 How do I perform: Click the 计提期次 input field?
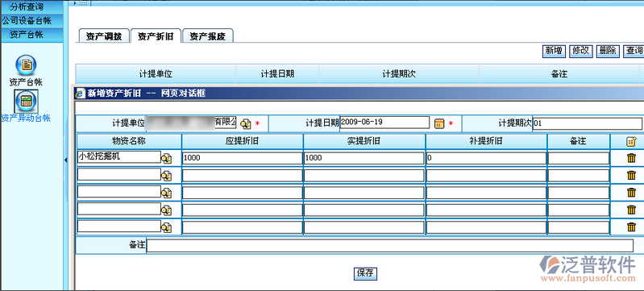pyautogui.click(x=588, y=123)
